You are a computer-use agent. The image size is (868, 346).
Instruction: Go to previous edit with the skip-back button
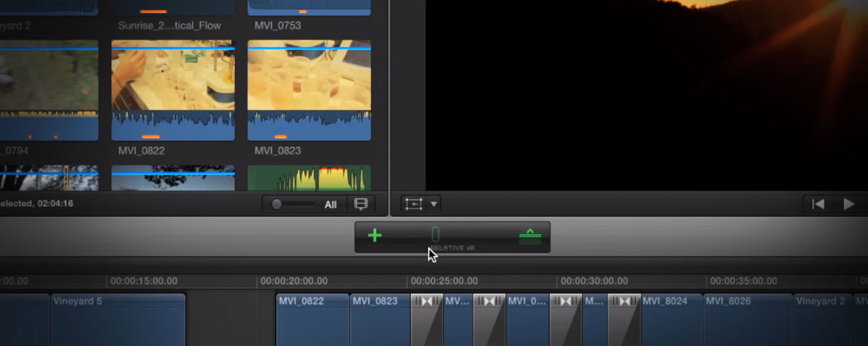[818, 204]
